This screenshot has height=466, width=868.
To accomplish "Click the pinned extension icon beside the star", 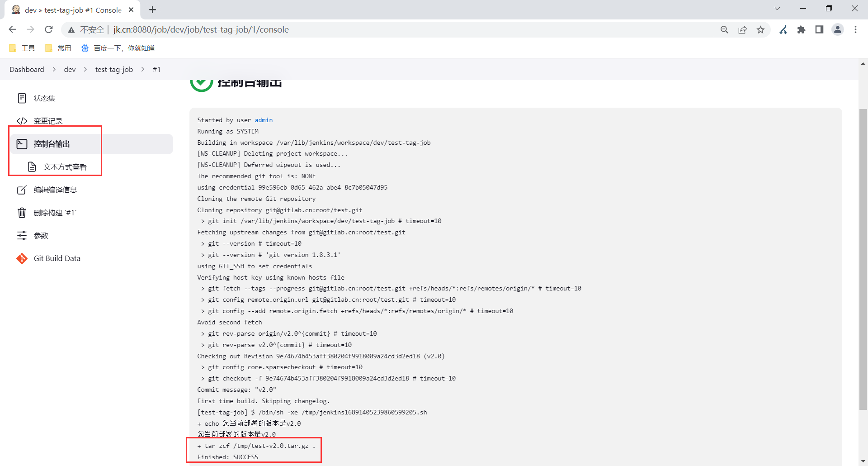I will coord(783,30).
